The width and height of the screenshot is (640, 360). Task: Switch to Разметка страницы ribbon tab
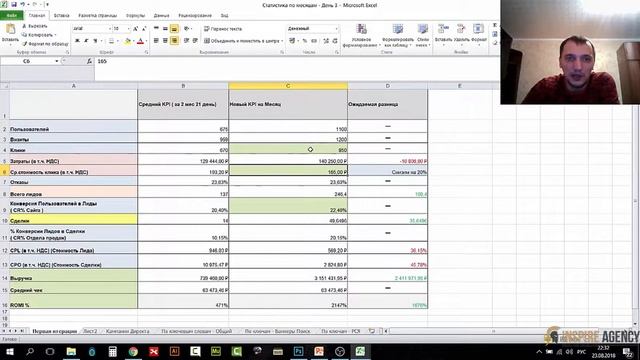click(97, 16)
